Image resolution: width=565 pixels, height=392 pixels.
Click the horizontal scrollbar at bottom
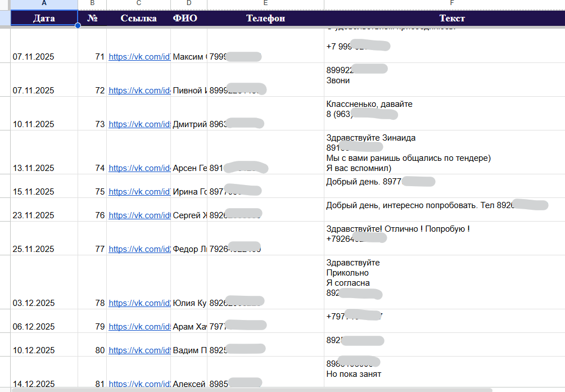(x=252, y=390)
